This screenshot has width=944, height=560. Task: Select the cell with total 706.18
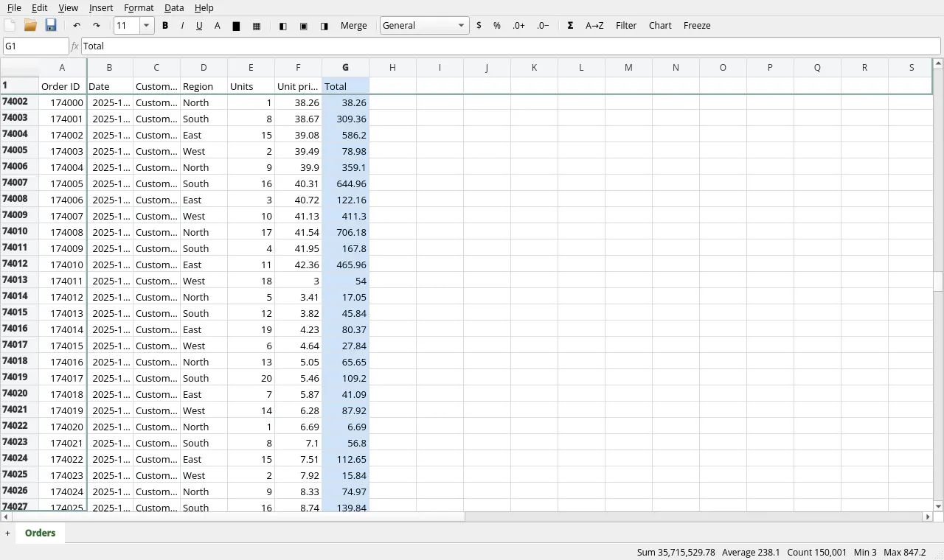tap(345, 232)
